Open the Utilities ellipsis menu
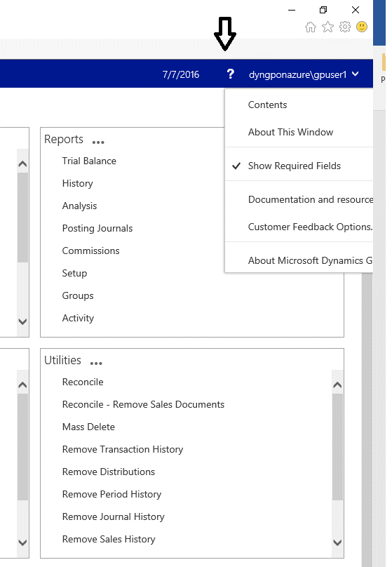The image size is (392, 567). pyautogui.click(x=96, y=363)
